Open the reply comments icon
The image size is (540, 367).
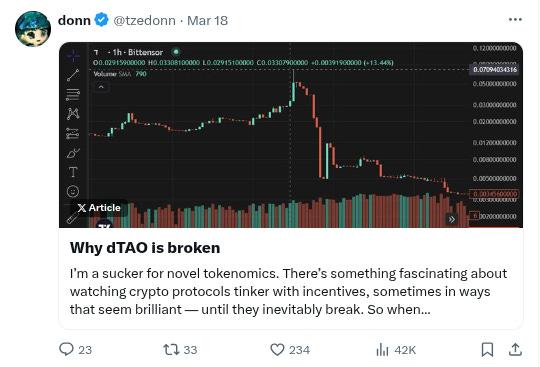tap(66, 349)
